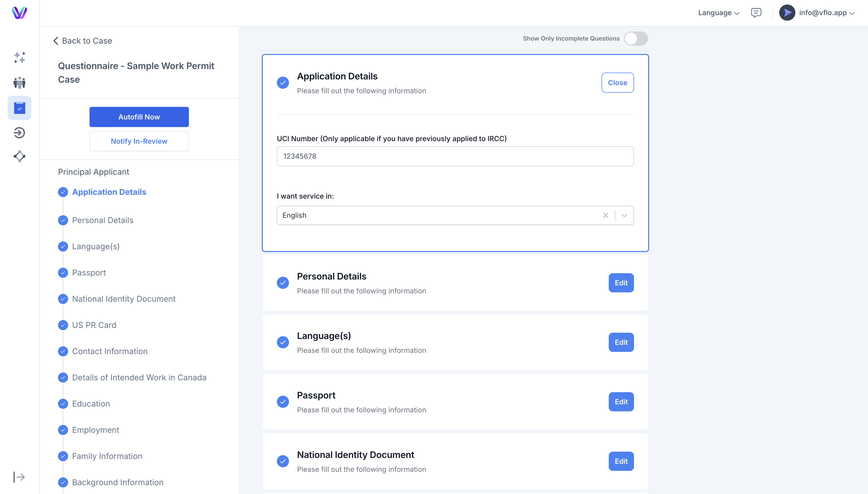This screenshot has width=868, height=494.
Task: Expand the info@vflo.app account menu
Action: click(x=852, y=13)
